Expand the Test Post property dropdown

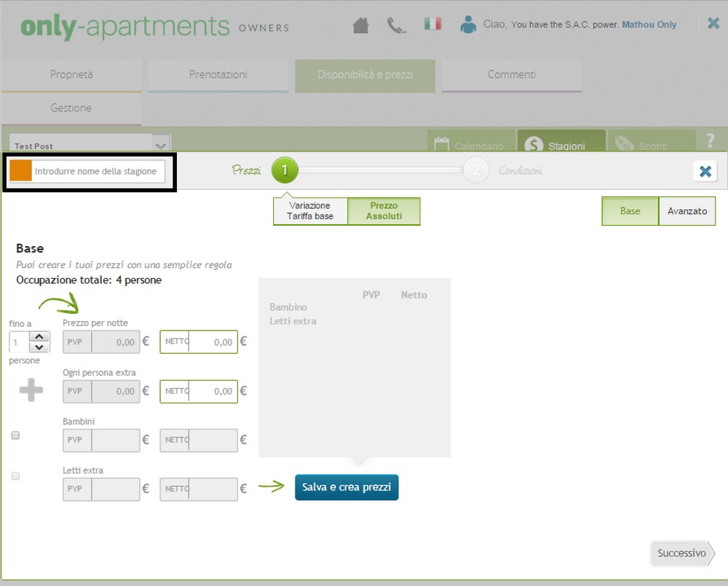click(x=161, y=144)
